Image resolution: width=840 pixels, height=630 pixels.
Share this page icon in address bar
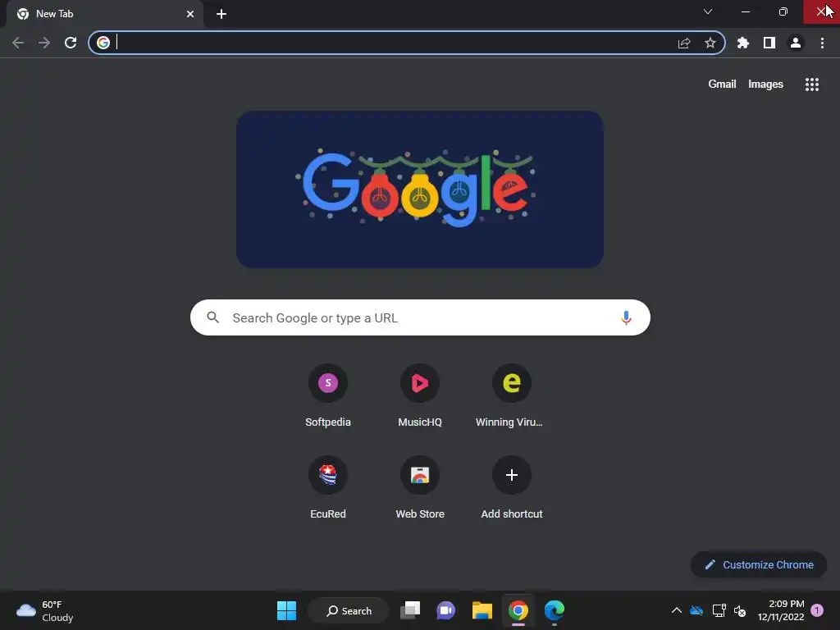684,43
